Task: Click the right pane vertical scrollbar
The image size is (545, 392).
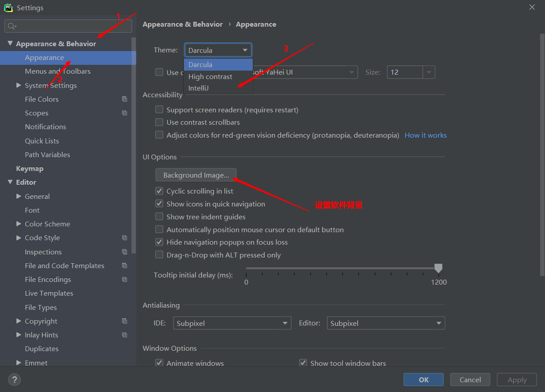Action: pos(542,155)
